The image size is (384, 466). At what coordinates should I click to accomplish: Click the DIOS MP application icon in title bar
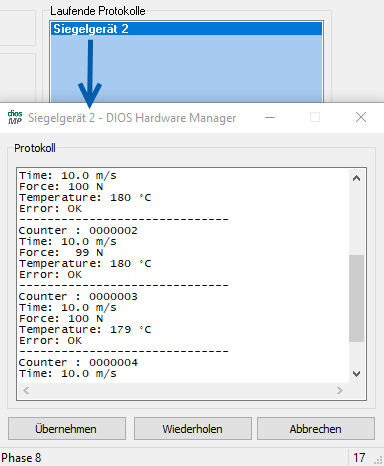tap(15, 117)
